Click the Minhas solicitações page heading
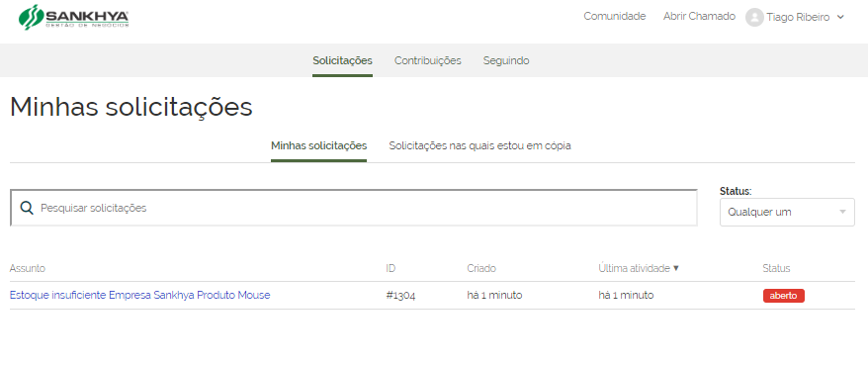 tap(131, 107)
